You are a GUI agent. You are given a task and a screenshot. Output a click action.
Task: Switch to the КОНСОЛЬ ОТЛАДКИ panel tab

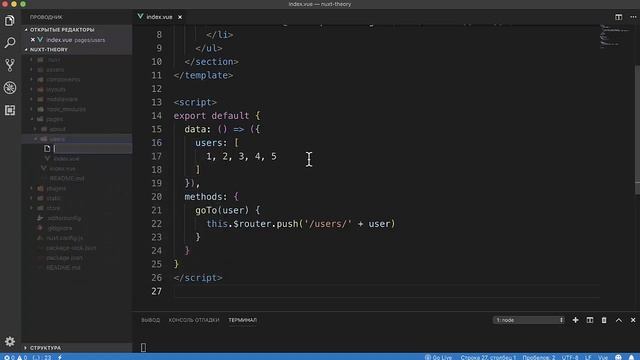[194, 320]
